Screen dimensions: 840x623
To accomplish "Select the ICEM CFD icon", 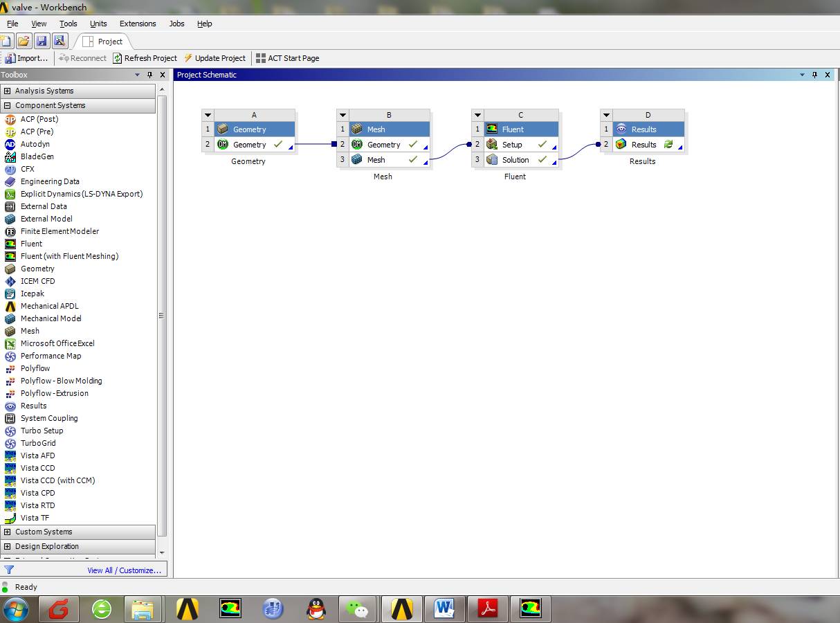I will tap(10, 281).
